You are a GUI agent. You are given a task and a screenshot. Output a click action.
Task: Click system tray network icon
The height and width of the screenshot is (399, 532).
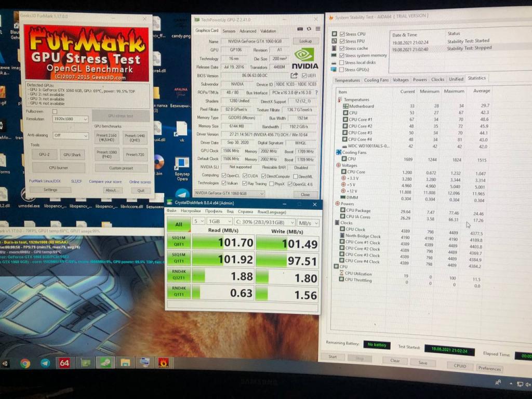coord(520,384)
